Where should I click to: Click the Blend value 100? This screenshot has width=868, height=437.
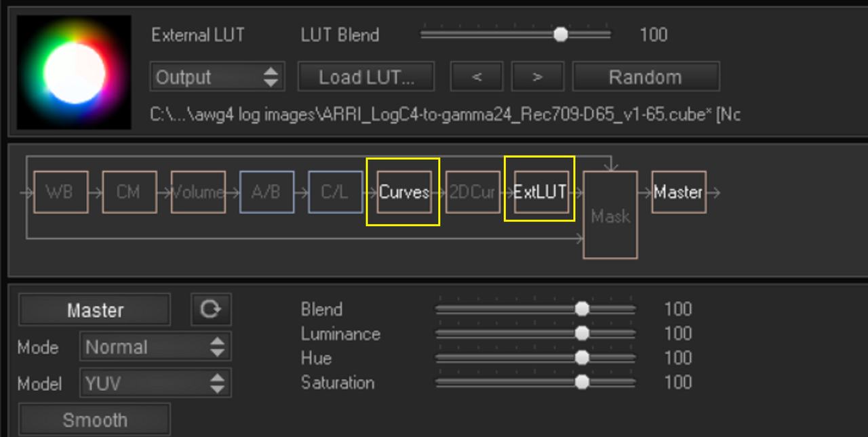[678, 309]
